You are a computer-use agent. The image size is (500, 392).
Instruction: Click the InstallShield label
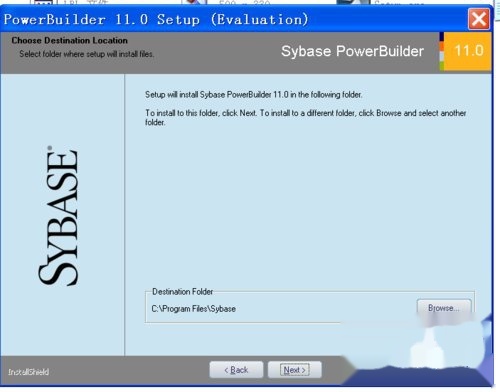pyautogui.click(x=29, y=372)
